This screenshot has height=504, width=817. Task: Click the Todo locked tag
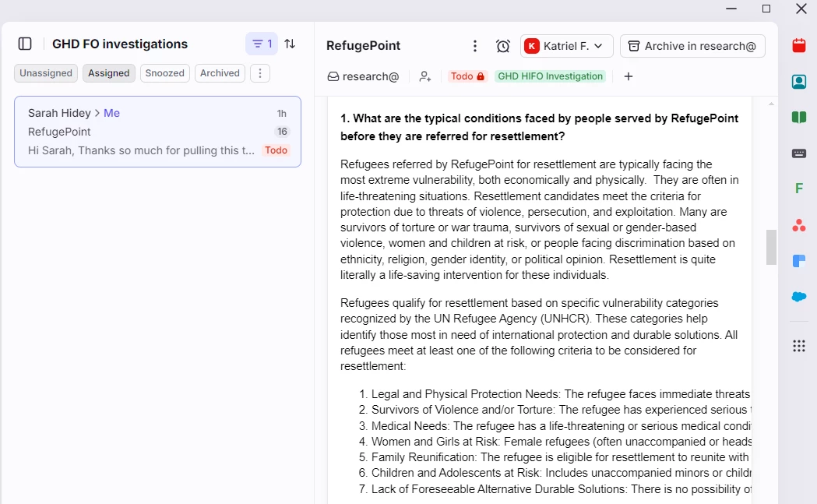[x=467, y=76]
